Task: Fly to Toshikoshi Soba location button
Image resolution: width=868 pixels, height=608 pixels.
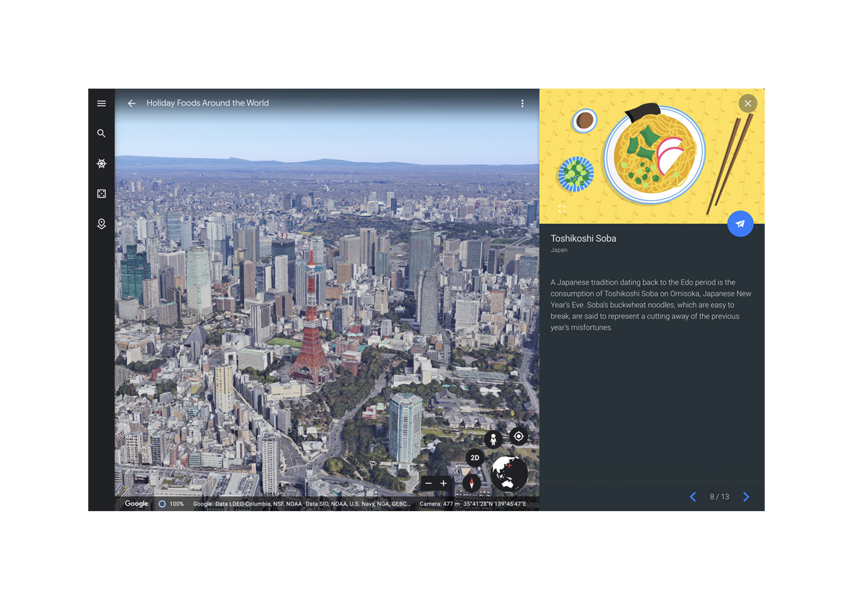Action: 740,224
